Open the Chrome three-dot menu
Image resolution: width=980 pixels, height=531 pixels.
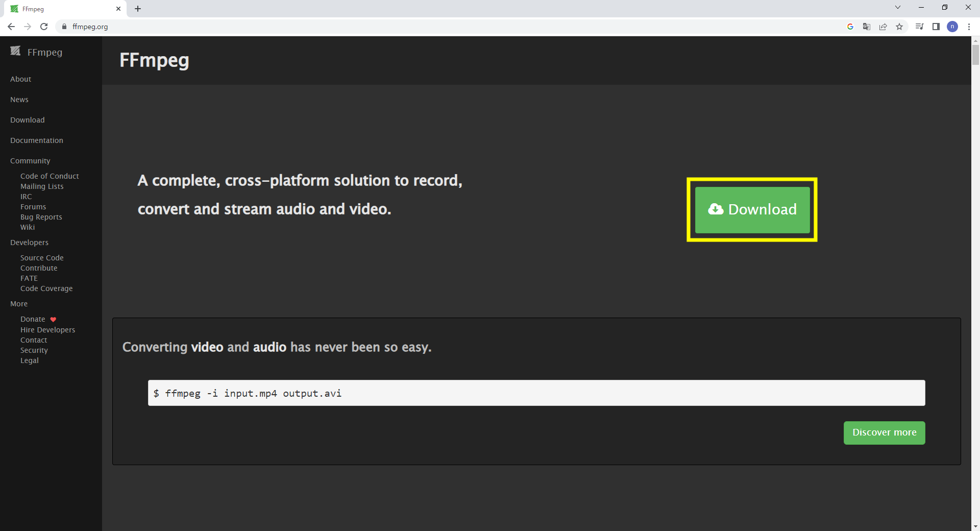(969, 27)
